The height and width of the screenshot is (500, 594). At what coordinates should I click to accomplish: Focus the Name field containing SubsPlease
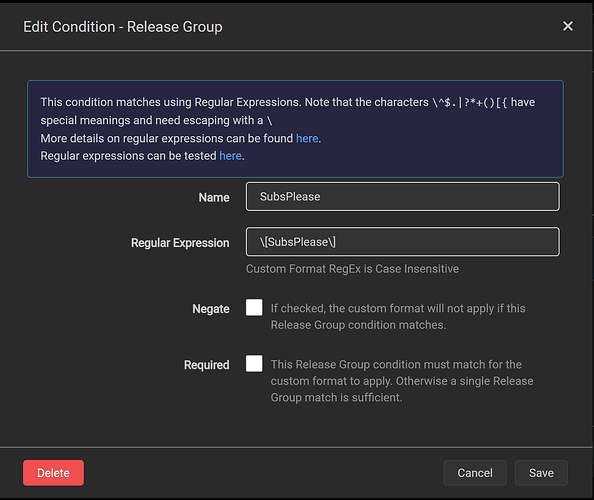point(402,197)
